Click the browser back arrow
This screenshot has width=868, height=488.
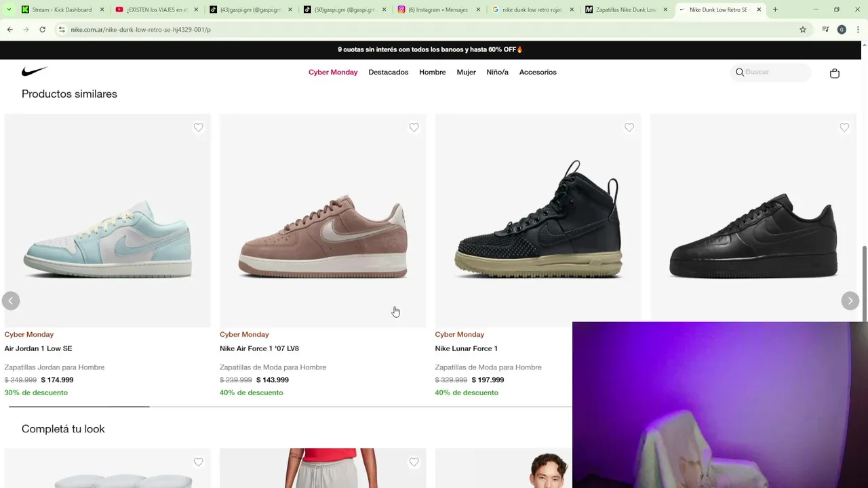[10, 30]
